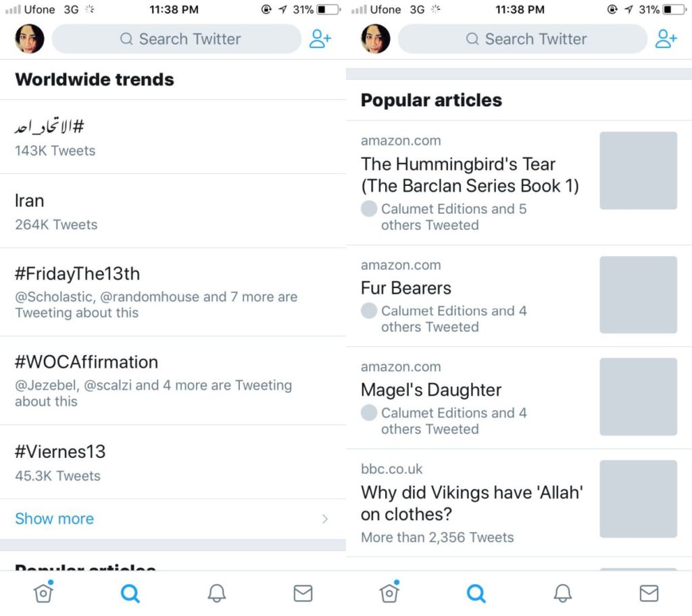Open Notifications via the bell icon
This screenshot has height=616, width=692.
(x=216, y=592)
